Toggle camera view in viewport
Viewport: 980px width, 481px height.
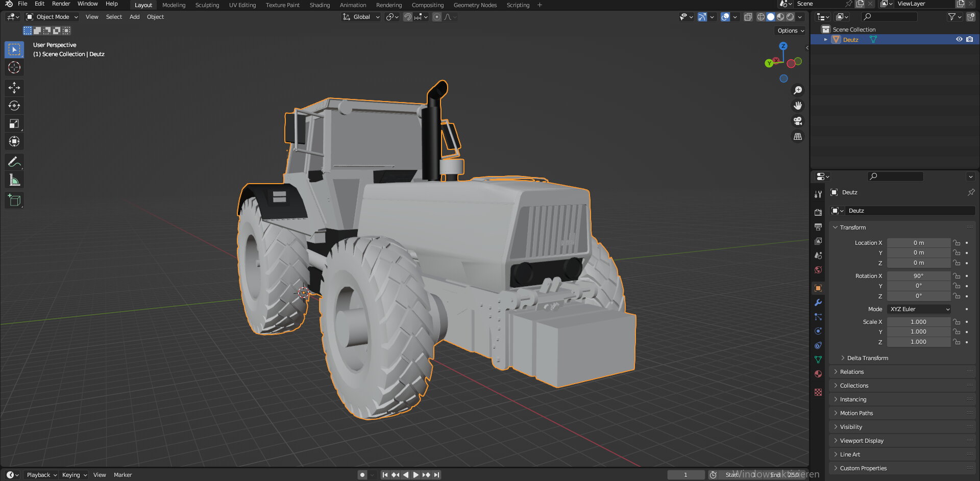(797, 121)
